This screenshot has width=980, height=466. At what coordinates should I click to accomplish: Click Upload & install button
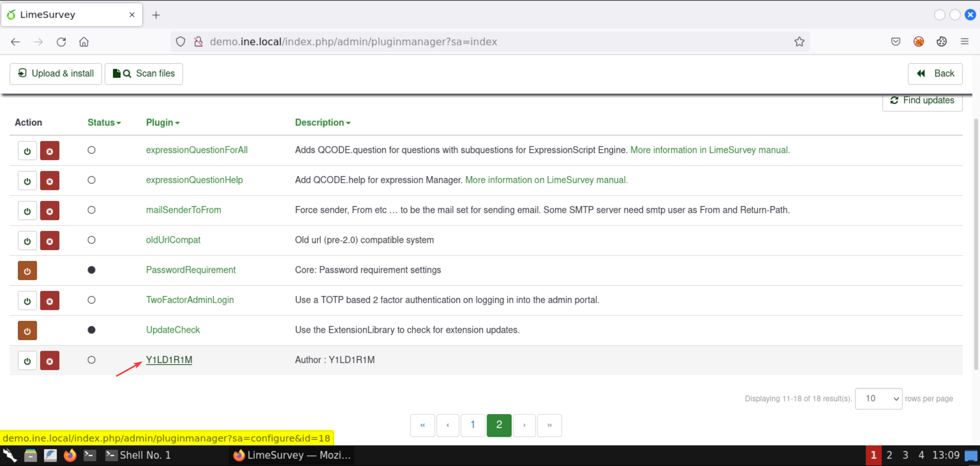tap(56, 73)
